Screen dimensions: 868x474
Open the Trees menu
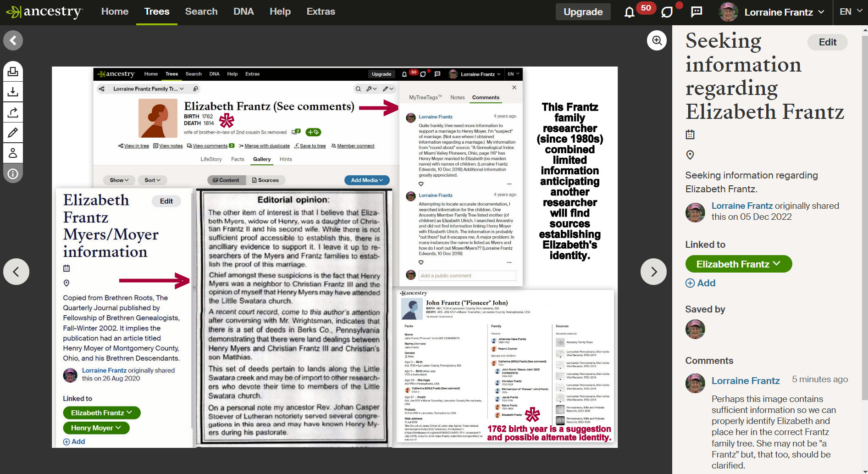[157, 11]
